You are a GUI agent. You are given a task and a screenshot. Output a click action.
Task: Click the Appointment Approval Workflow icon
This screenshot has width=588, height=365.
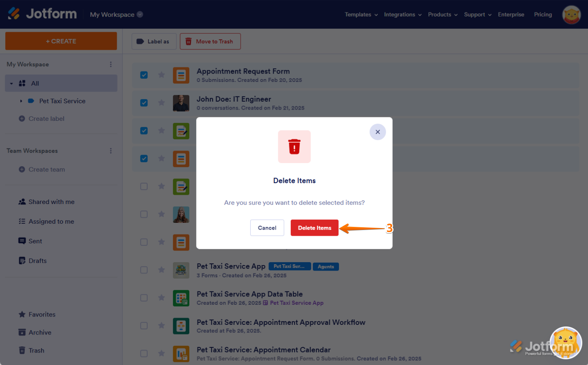[x=181, y=326]
